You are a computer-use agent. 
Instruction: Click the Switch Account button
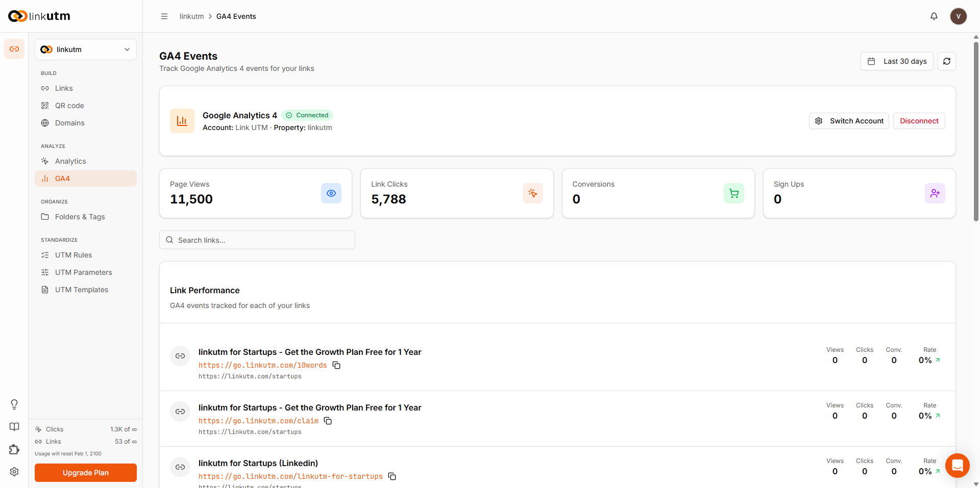[849, 121]
